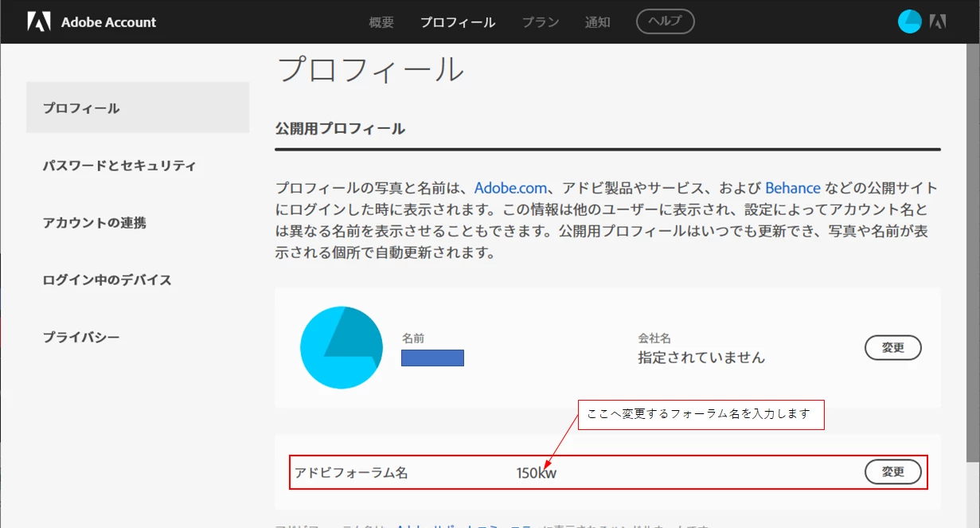The width and height of the screenshot is (980, 528).
Task: Click the 公開用プロフィール section heading
Action: pyautogui.click(x=340, y=128)
